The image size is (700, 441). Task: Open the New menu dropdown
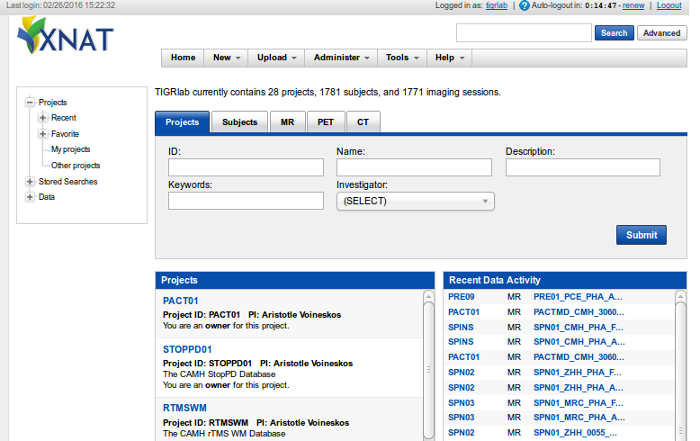(226, 58)
